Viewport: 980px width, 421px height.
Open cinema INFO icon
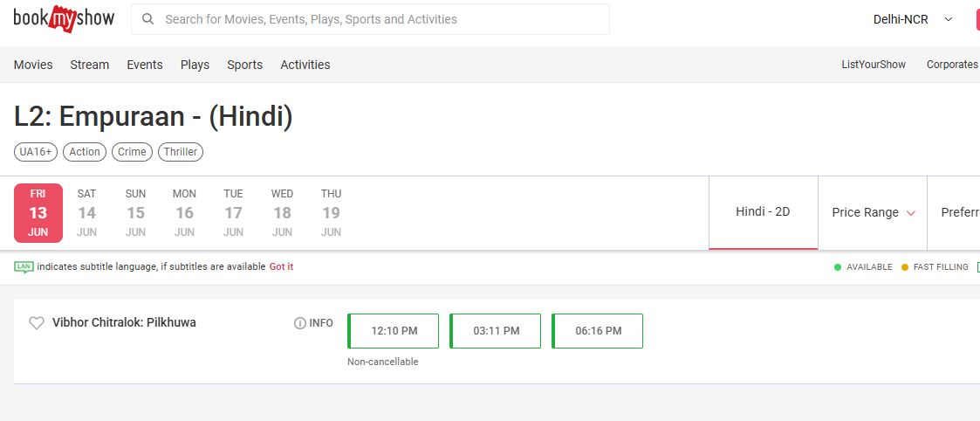(x=300, y=323)
